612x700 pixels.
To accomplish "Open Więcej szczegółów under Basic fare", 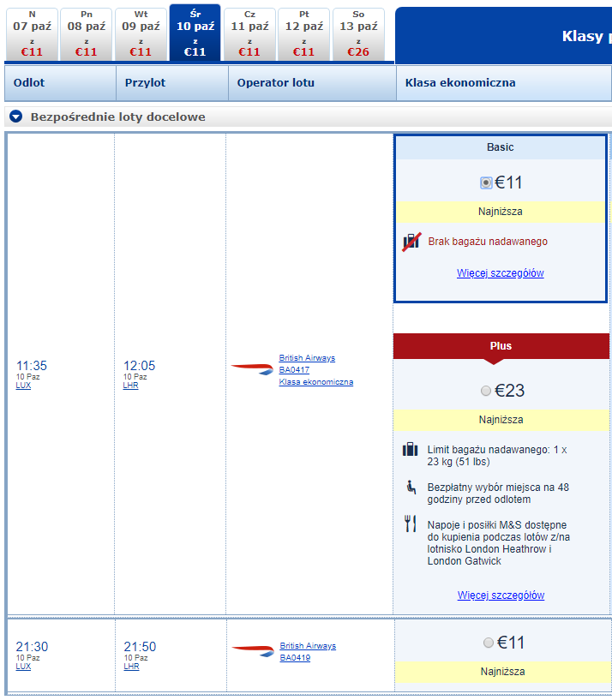I will tap(501, 273).
